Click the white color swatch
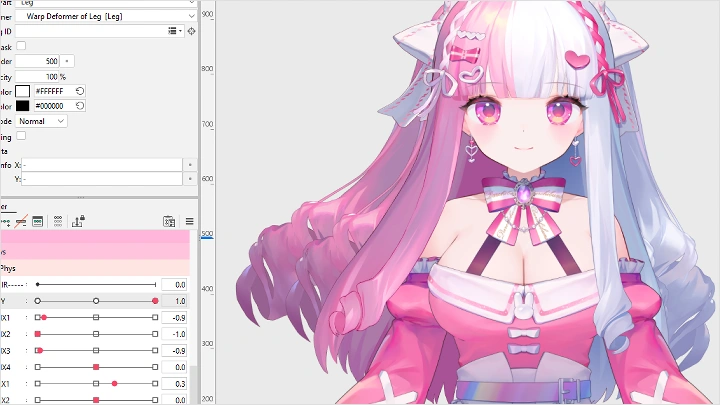The height and width of the screenshot is (405, 720). point(22,91)
